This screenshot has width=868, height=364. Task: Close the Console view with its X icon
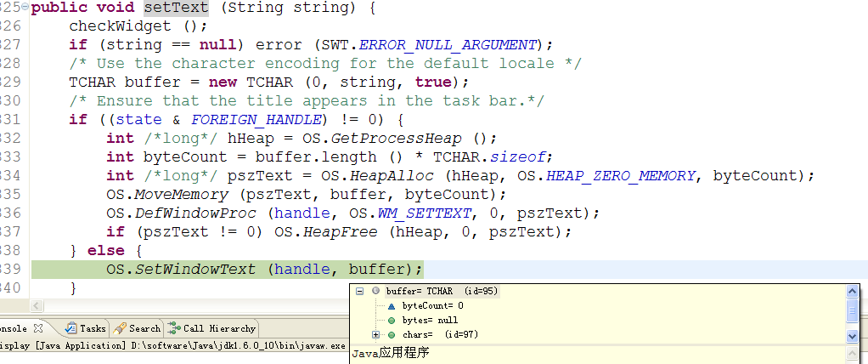37,328
